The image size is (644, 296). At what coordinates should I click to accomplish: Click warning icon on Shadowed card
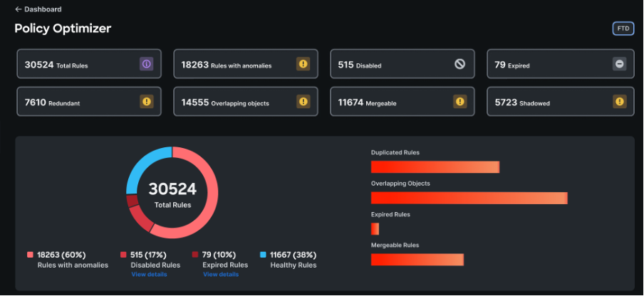619,102
